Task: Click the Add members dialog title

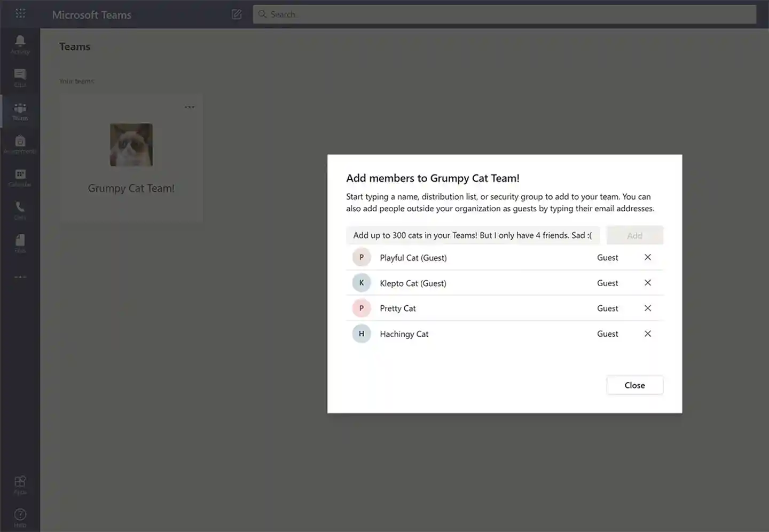Action: (x=433, y=178)
